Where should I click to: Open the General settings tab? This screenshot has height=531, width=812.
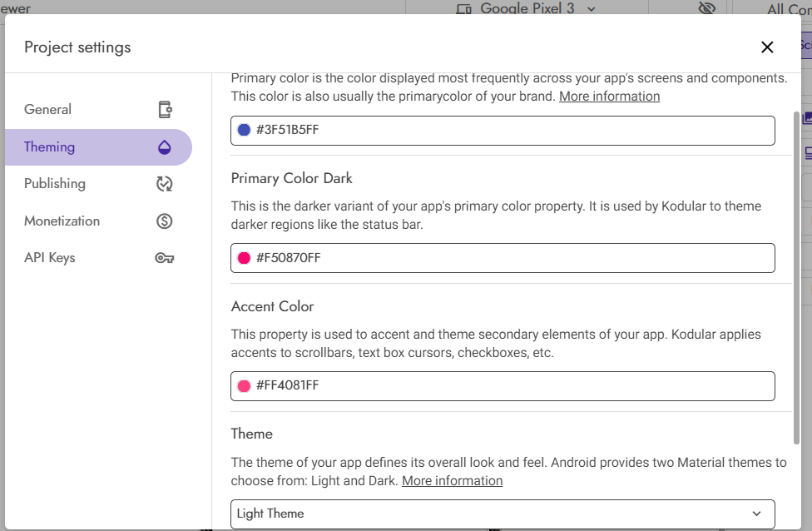click(x=48, y=110)
